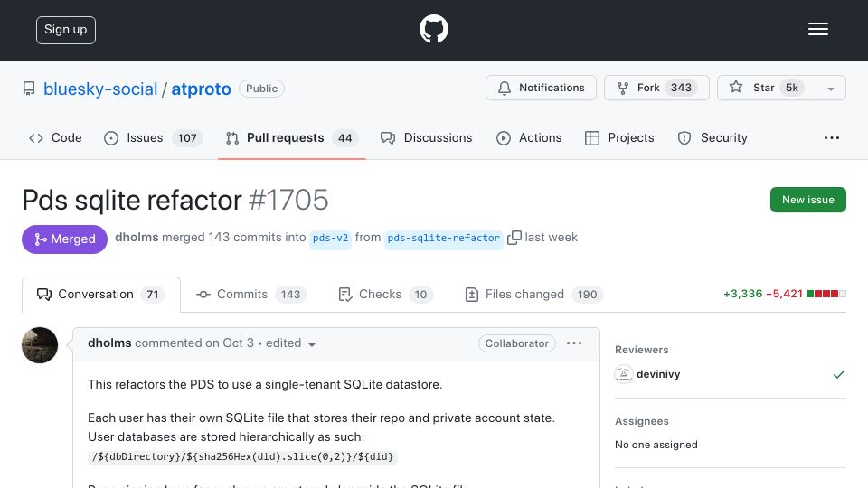
Task: Open the Actions tab
Action: point(529,137)
